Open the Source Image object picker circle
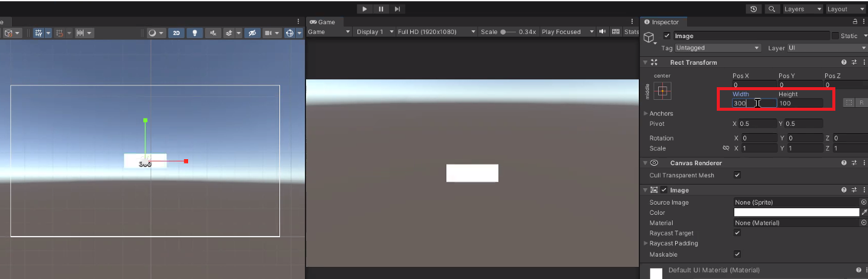Image resolution: width=868 pixels, height=279 pixels. pyautogui.click(x=863, y=202)
